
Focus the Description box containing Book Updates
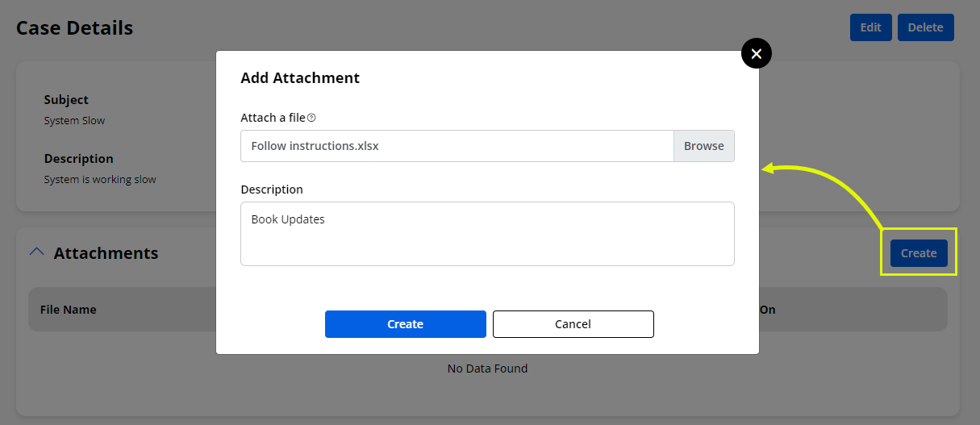[x=487, y=233]
